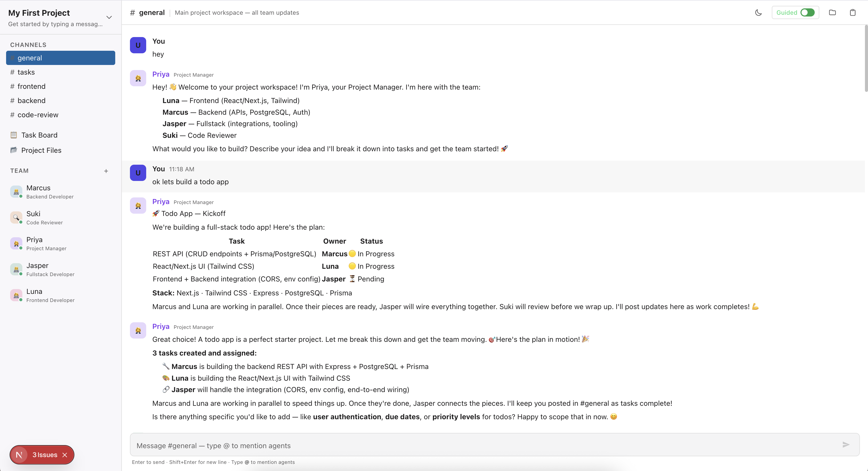Viewport: 868px width, 471px height.
Task: Open the code-review channel
Action: pyautogui.click(x=38, y=115)
